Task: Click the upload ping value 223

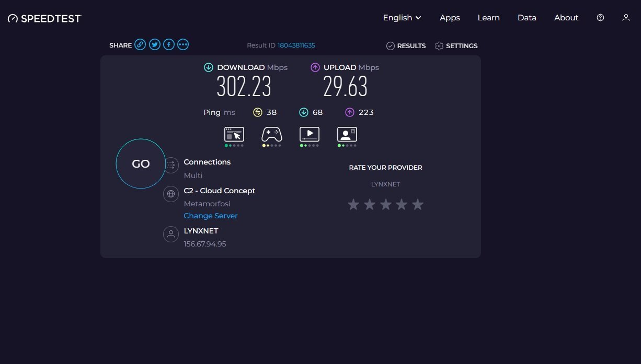Action: (x=366, y=112)
